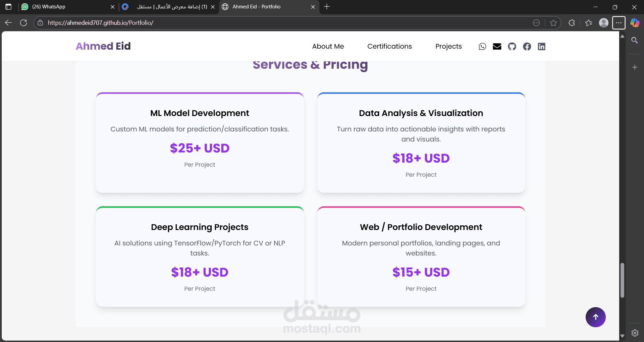Open the Facebook profile icon

click(527, 47)
